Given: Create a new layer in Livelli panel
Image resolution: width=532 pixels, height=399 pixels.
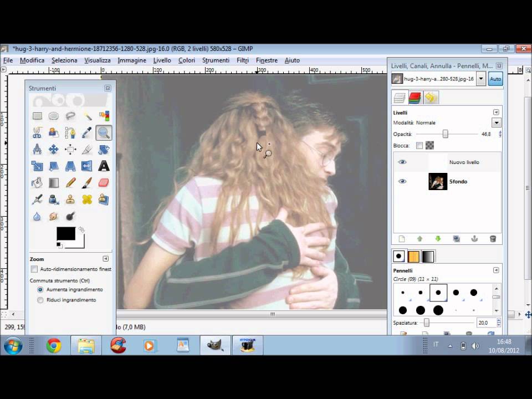Looking at the screenshot, I should tap(402, 239).
